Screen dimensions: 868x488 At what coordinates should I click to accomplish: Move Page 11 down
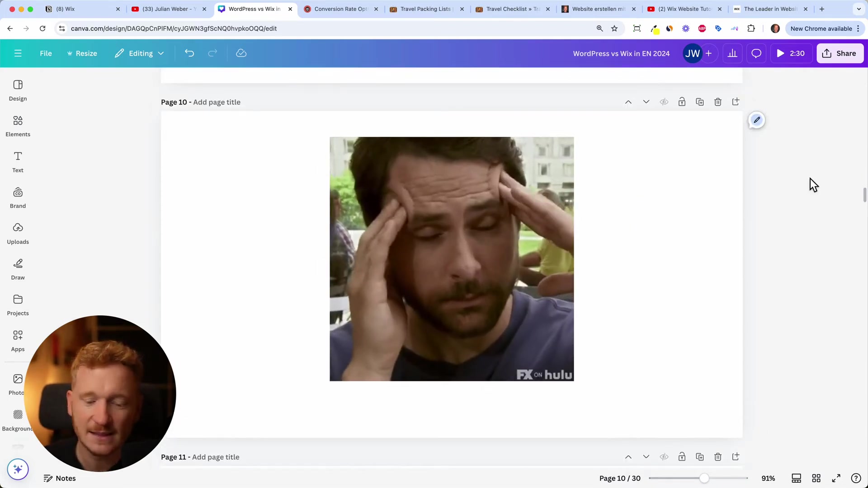point(646,457)
